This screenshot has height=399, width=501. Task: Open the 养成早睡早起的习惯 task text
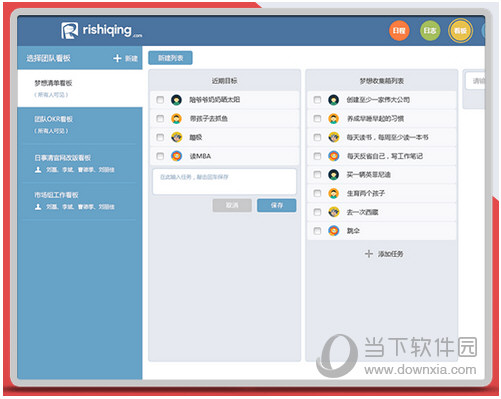[x=375, y=118]
